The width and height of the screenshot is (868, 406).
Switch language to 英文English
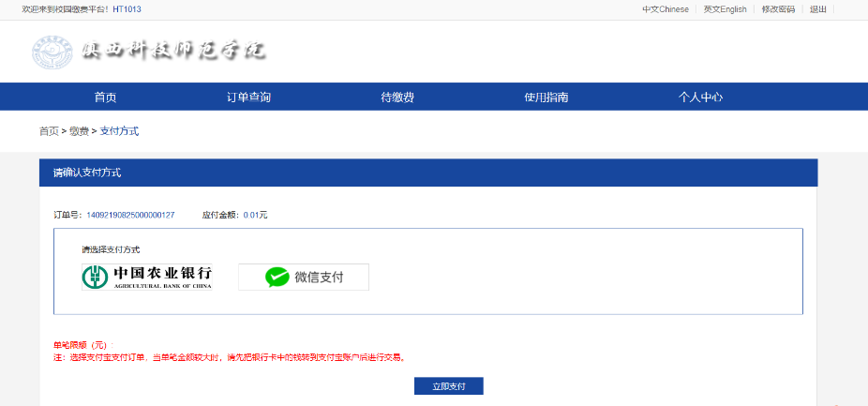(725, 9)
